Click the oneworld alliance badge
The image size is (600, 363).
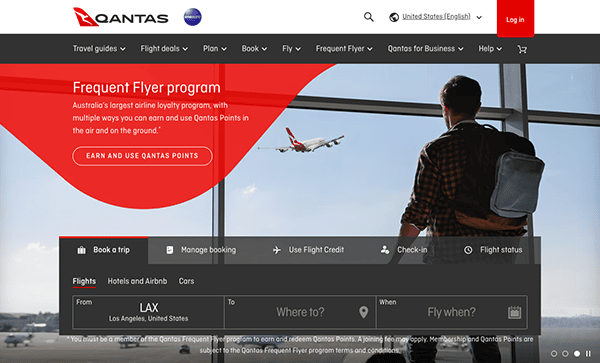click(x=192, y=17)
